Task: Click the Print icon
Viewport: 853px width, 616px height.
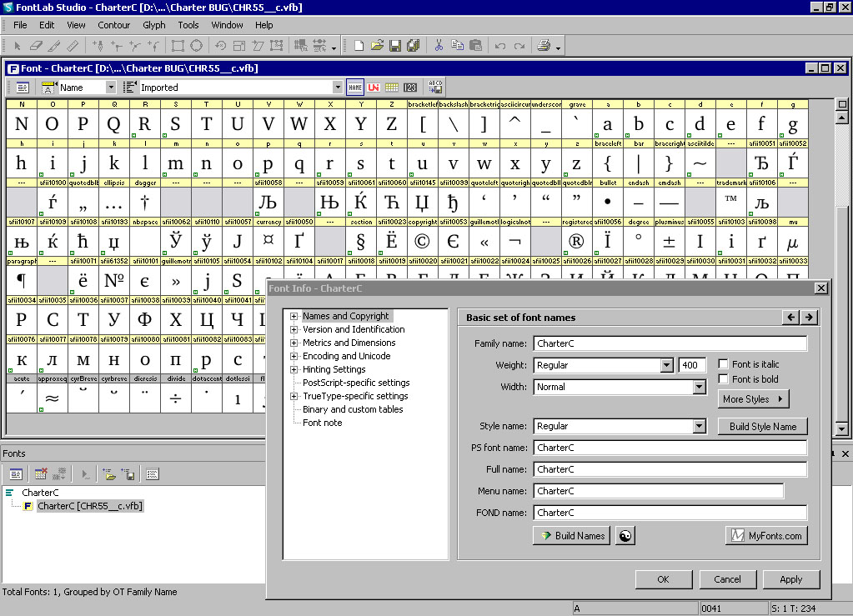Action: pyautogui.click(x=544, y=46)
